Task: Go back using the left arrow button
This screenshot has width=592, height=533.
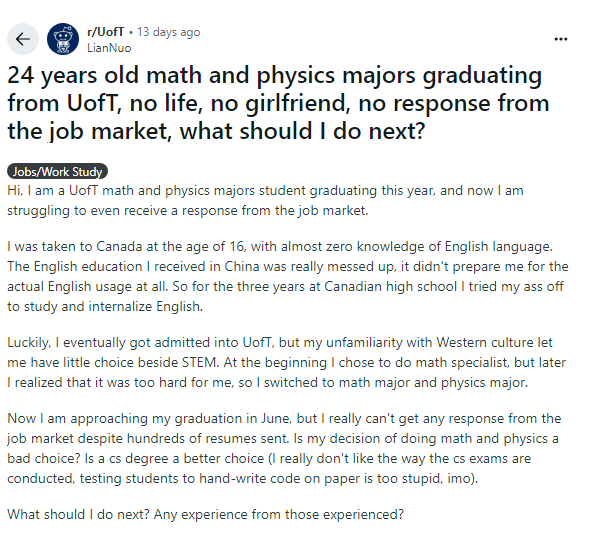Action: pyautogui.click(x=23, y=39)
